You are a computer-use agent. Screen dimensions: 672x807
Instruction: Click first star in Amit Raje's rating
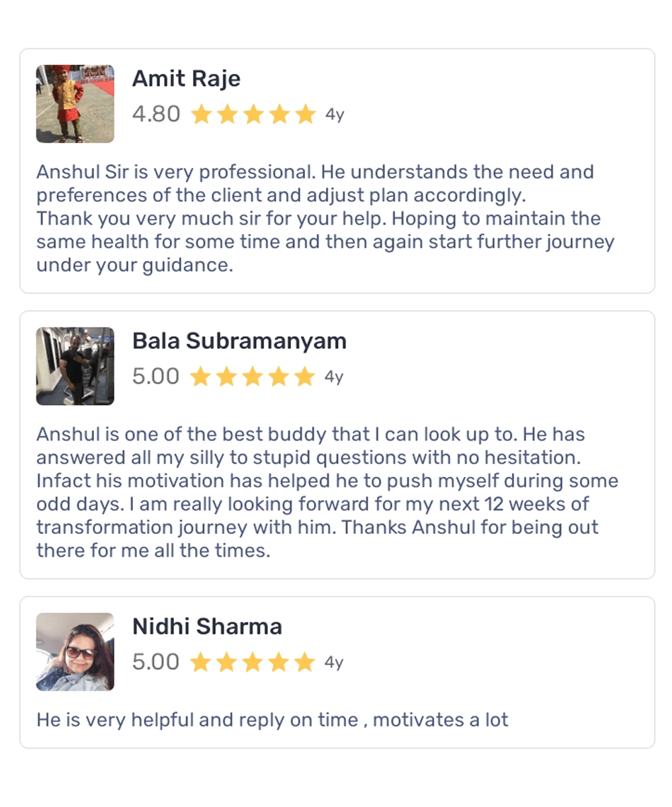tap(201, 115)
